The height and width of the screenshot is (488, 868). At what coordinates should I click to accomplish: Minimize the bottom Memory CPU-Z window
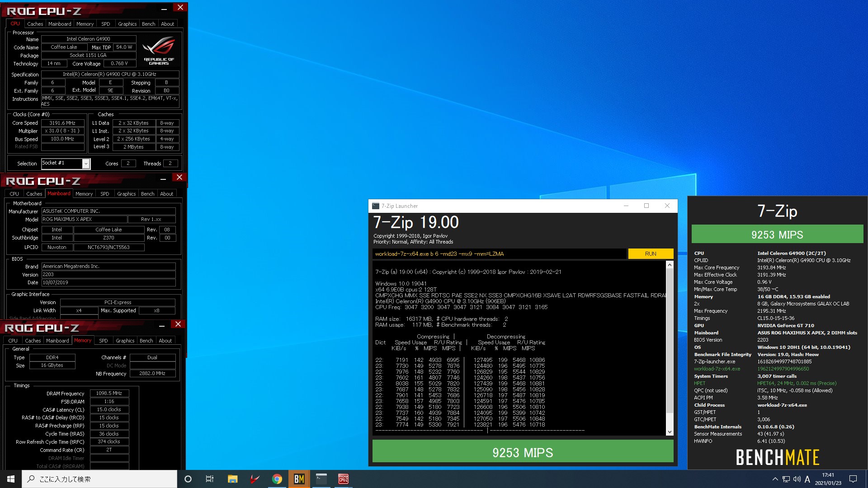point(162,325)
